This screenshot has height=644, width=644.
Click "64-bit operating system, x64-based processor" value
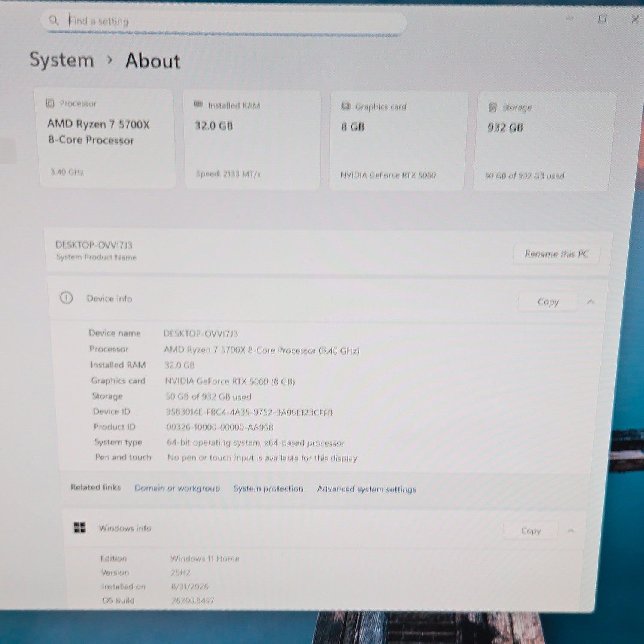coord(256,443)
